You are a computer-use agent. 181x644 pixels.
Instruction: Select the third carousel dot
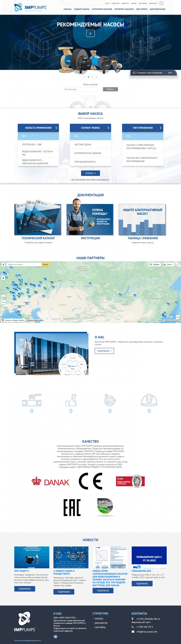coord(93,77)
